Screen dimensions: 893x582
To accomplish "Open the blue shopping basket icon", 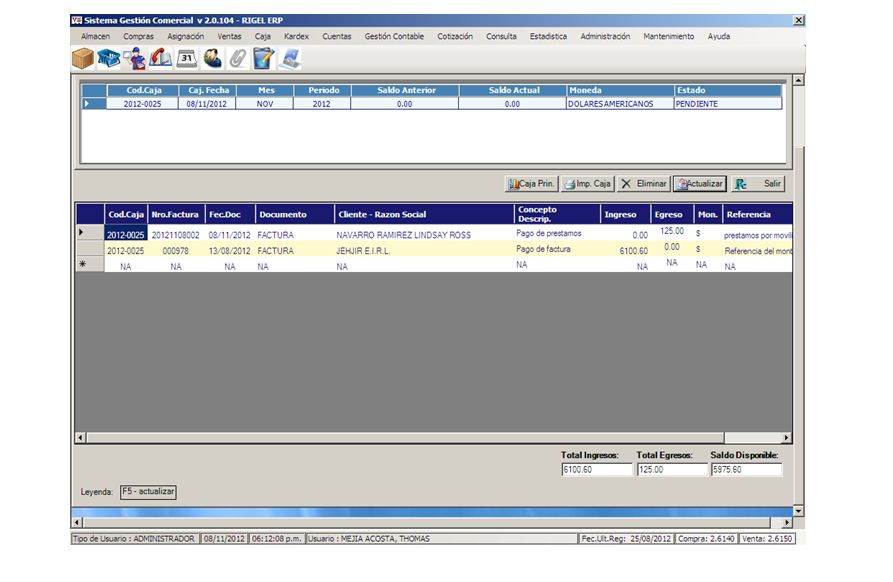I will click(x=109, y=59).
